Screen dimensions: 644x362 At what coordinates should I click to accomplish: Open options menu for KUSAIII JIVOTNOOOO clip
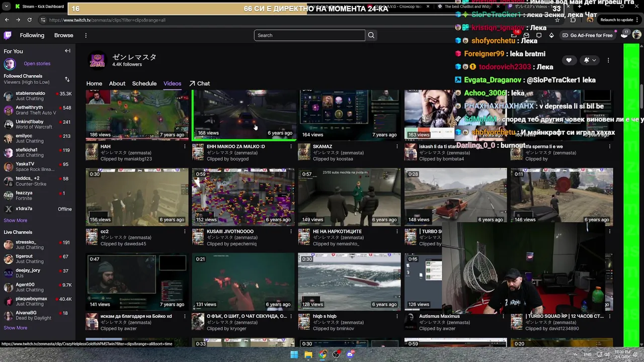pyautogui.click(x=291, y=232)
